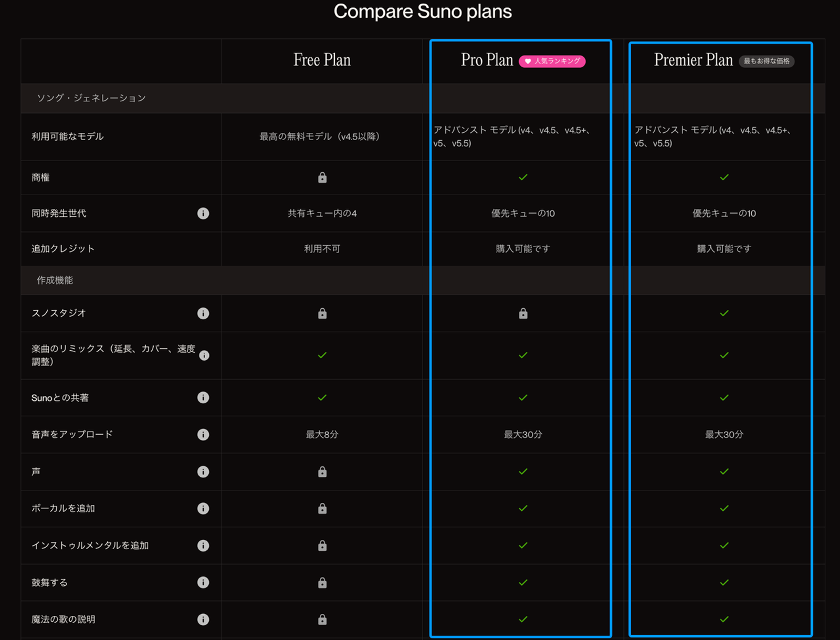This screenshot has width=840, height=640.
Task: Click the Premier Plan 最大30分 cell
Action: point(724,435)
